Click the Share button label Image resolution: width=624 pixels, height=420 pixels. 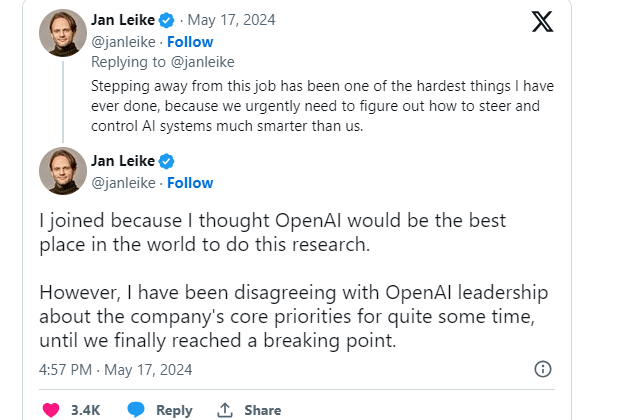(262, 410)
